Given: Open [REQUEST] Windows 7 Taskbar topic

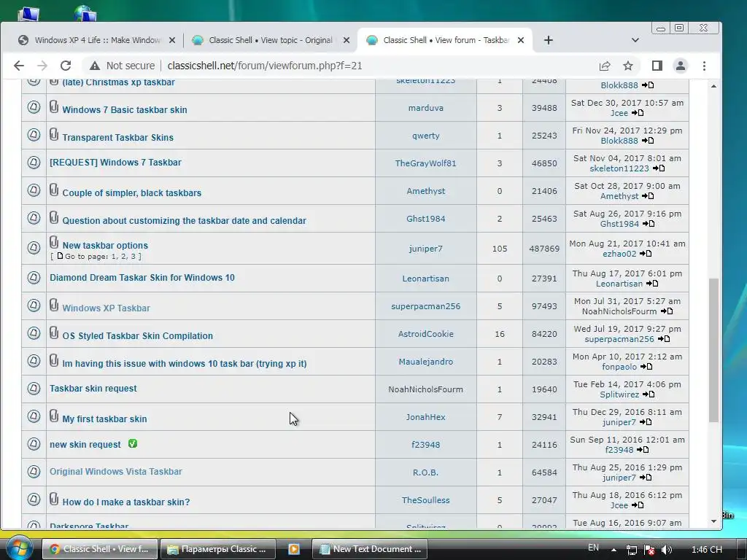Looking at the screenshot, I should click(x=115, y=163).
